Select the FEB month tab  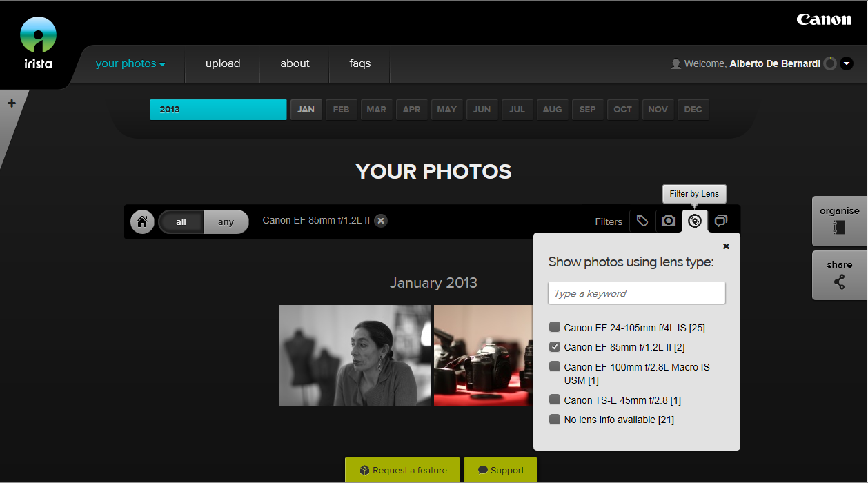click(341, 110)
